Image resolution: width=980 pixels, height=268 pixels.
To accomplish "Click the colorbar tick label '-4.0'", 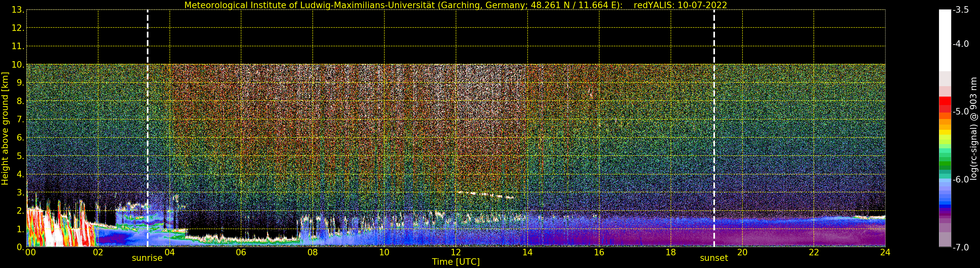I will (960, 44).
